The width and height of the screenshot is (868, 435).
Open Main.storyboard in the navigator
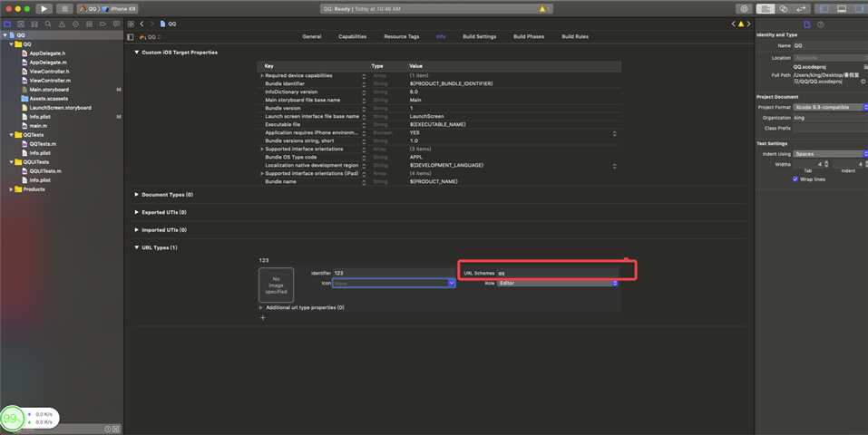(x=49, y=90)
